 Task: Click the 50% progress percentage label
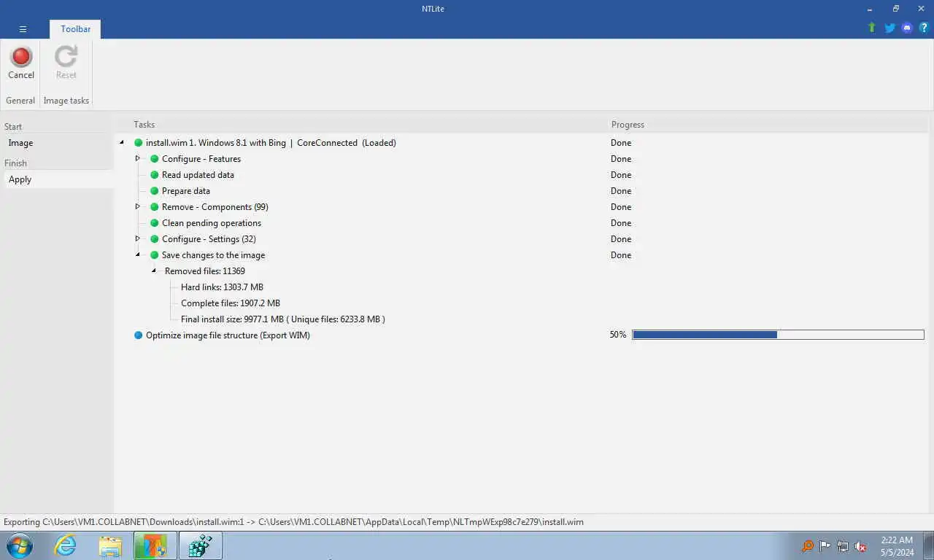point(618,335)
